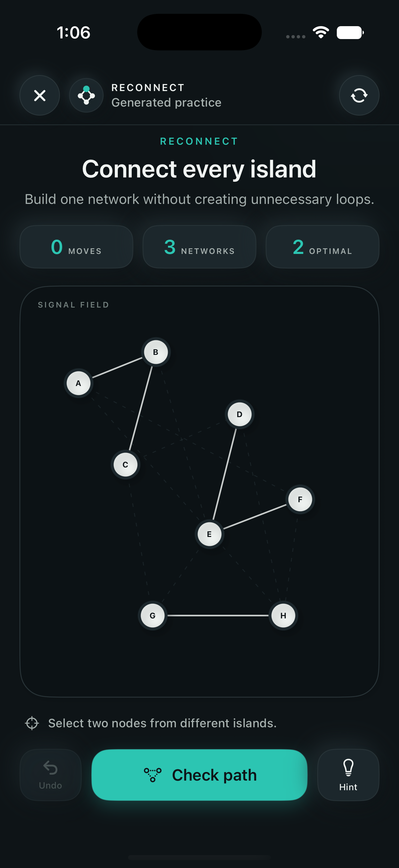Click the Check path button
399x868 pixels.
click(199, 775)
